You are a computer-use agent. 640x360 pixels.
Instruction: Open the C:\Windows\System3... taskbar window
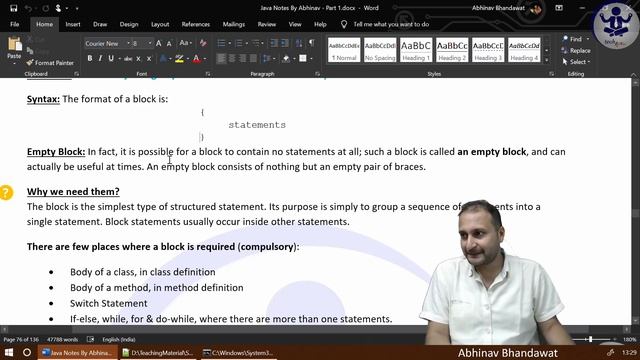(238, 352)
